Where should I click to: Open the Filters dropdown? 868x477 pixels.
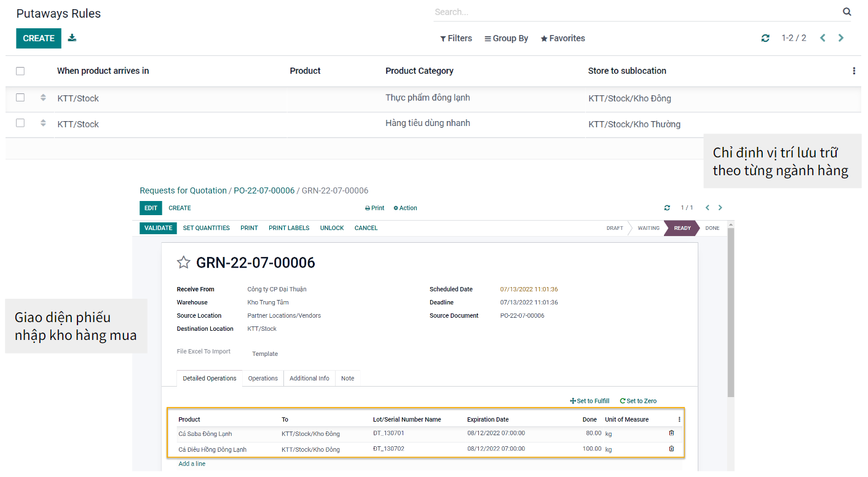456,38
